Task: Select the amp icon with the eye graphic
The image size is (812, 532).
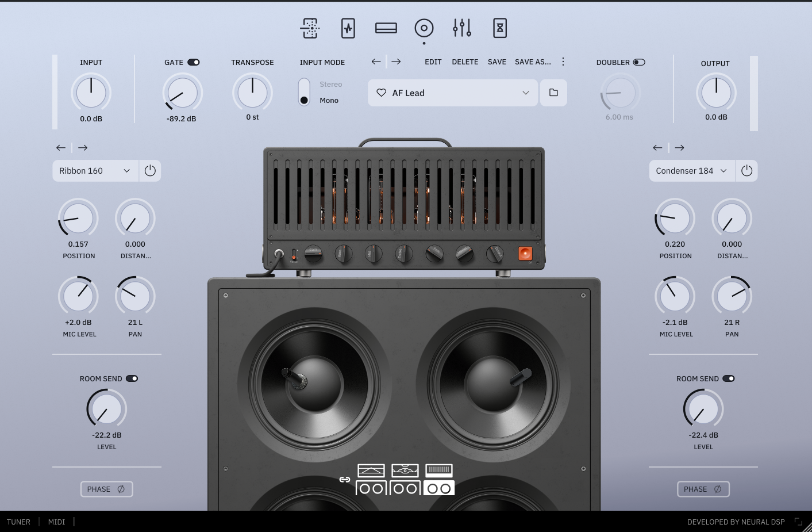Action: [405, 470]
